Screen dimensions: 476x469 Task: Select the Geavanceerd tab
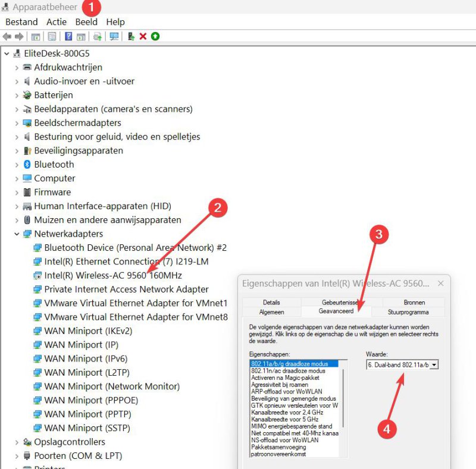click(336, 311)
